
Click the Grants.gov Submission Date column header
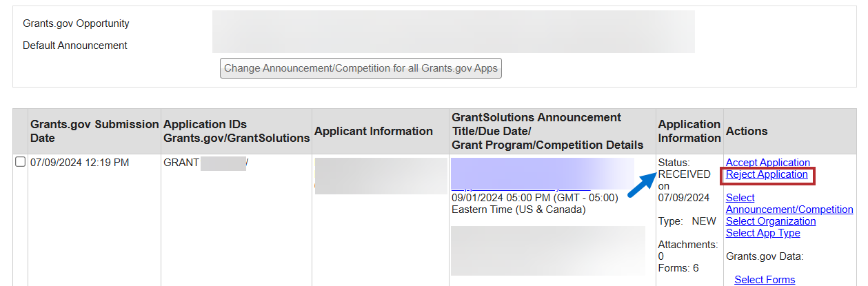pos(94,131)
